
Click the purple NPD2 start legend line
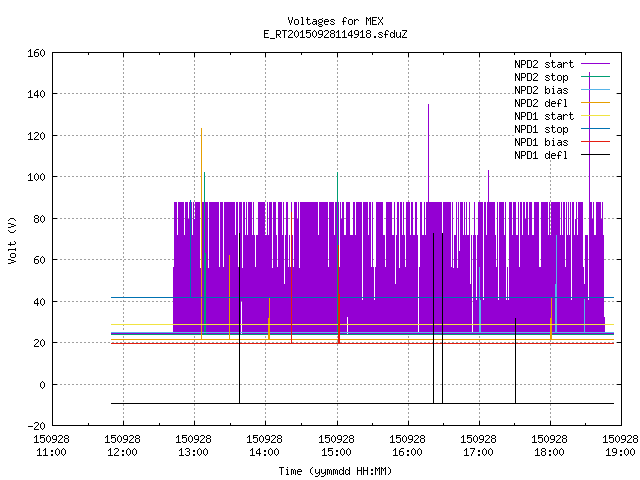(595, 64)
